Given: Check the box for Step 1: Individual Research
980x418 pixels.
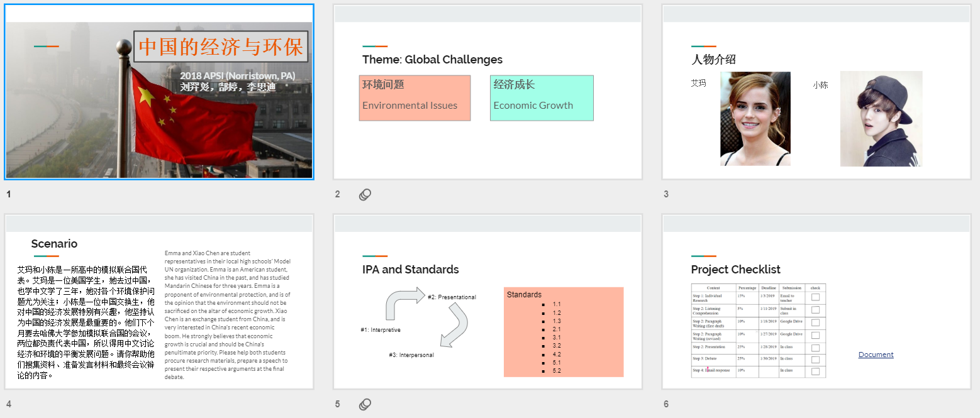Looking at the screenshot, I should pos(815,297).
